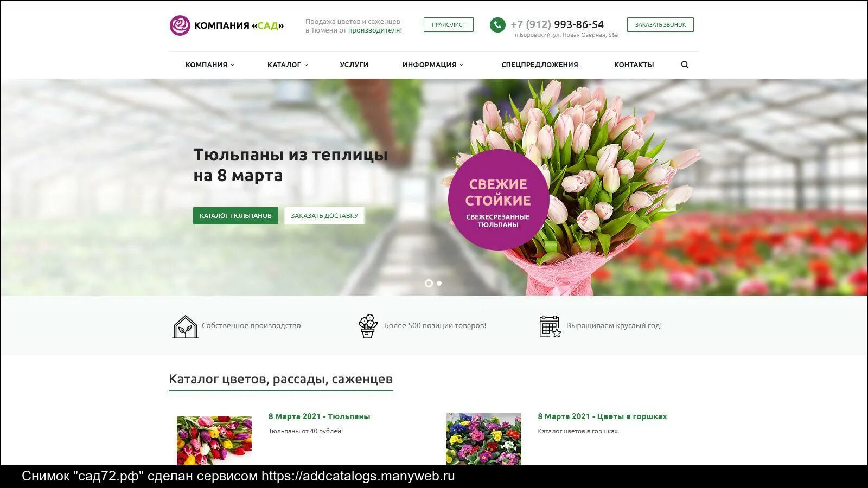Select the first slider dot

click(x=429, y=283)
